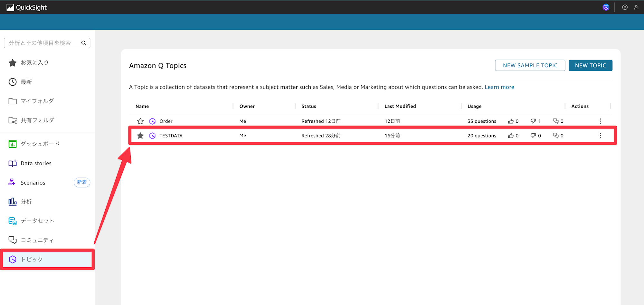Open the help question mark icon

pyautogui.click(x=625, y=7)
